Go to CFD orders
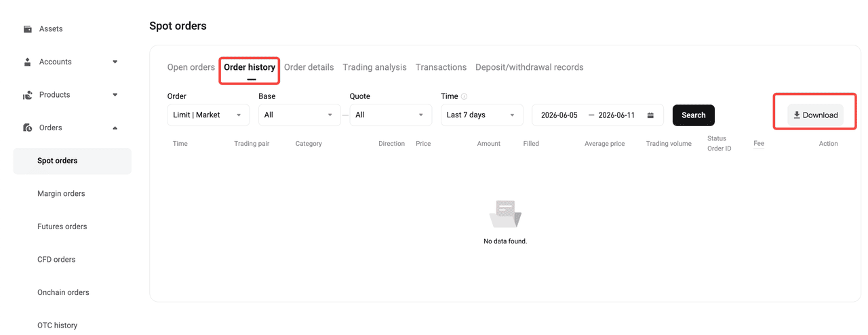 click(56, 260)
